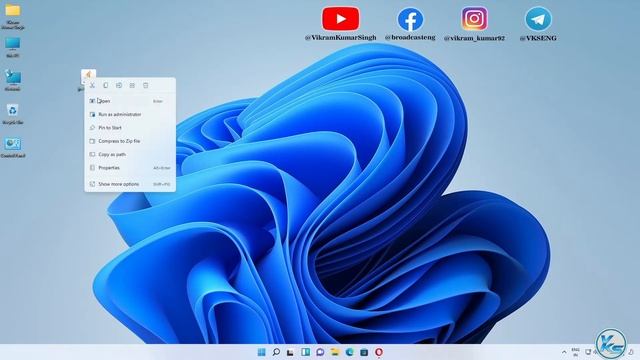Click the Rename icon in the context menu
Image resolution: width=640 pixels, height=360 pixels.
click(x=119, y=85)
